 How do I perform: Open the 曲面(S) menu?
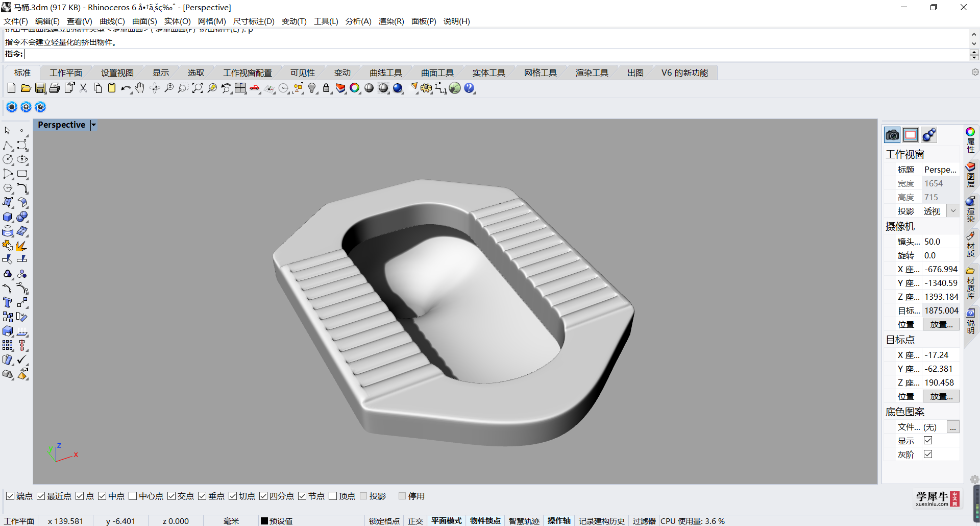click(144, 21)
